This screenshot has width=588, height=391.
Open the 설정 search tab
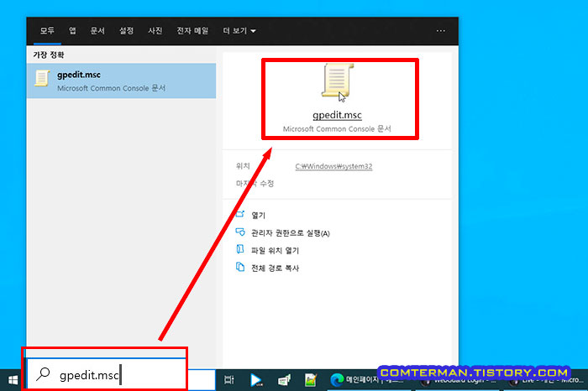(x=126, y=31)
